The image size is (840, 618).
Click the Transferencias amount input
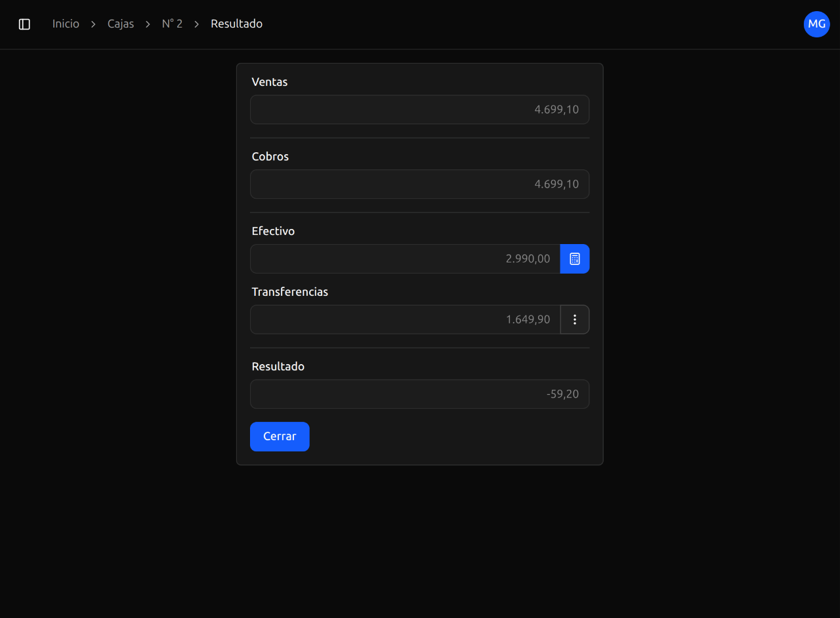tap(405, 319)
